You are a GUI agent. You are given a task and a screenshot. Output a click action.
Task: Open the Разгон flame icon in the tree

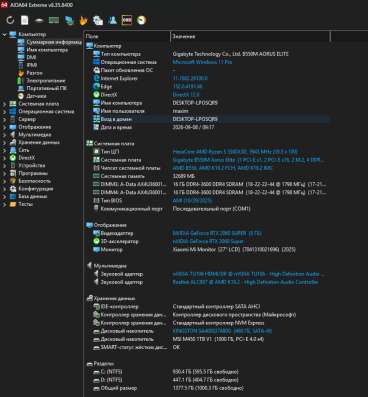pos(21,73)
